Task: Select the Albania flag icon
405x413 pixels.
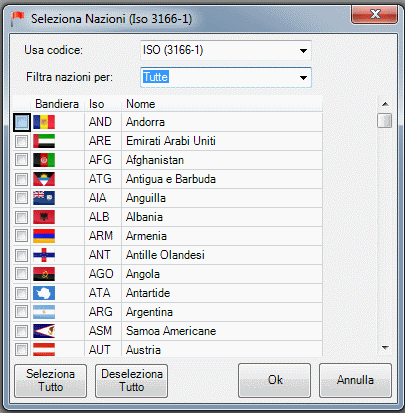Action: tap(44, 217)
